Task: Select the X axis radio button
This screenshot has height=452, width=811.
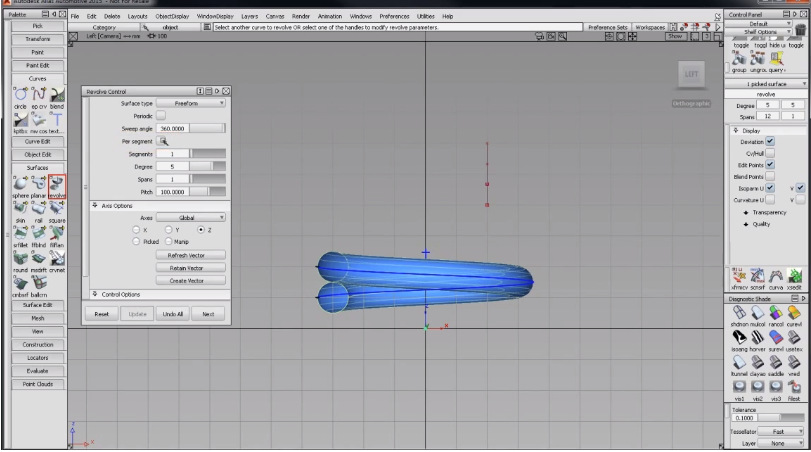Action: 136,230
